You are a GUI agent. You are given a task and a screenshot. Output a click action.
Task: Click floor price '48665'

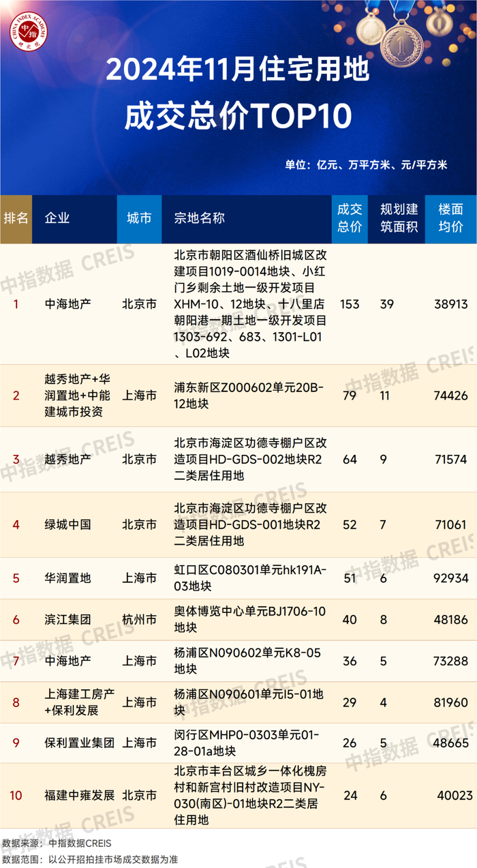pos(450,743)
